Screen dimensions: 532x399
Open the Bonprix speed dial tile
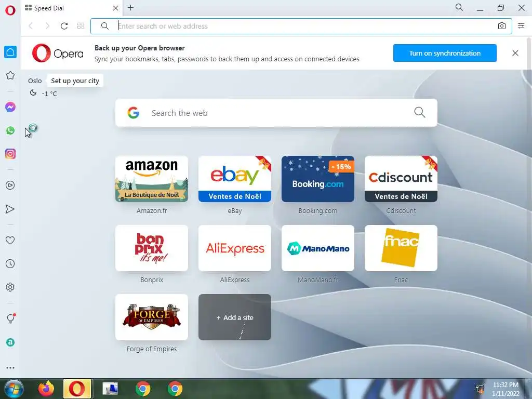(x=152, y=248)
